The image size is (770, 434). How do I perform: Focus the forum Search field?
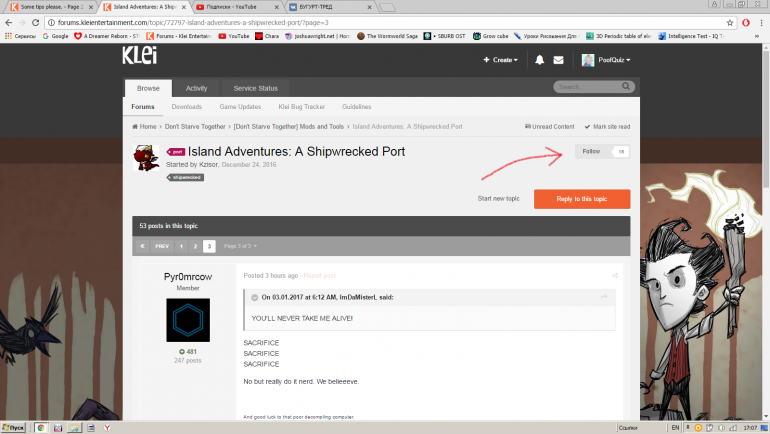click(587, 87)
